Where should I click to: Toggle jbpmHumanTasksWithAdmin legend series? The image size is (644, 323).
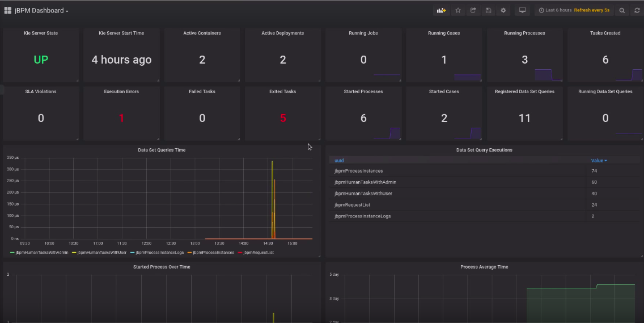pyautogui.click(x=41, y=253)
